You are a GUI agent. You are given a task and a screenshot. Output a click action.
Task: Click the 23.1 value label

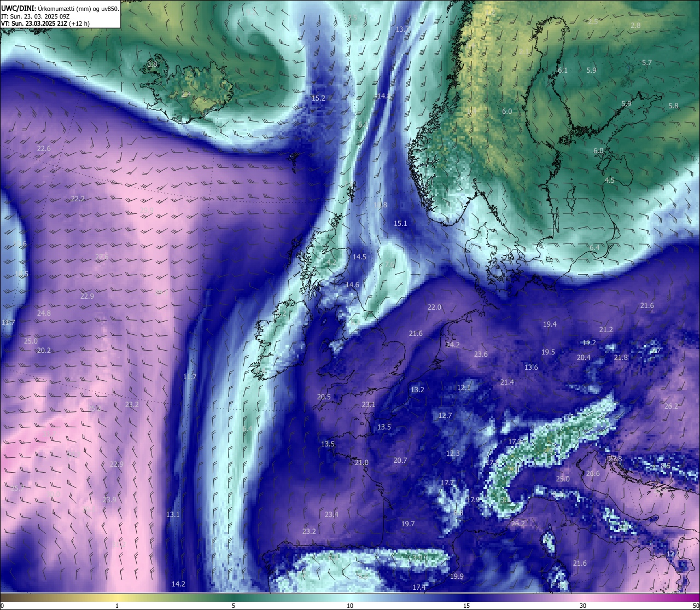coord(369,404)
